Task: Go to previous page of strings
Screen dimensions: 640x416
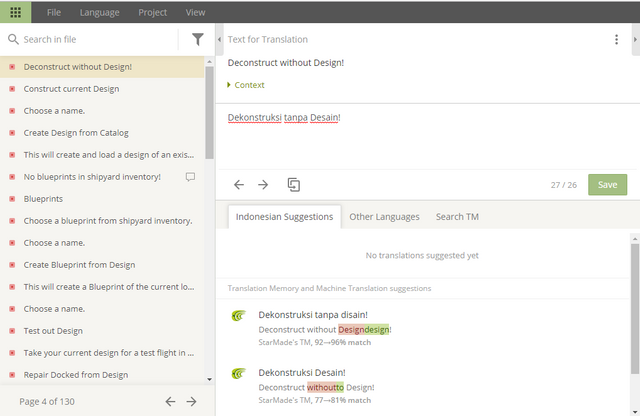Action: 170,401
